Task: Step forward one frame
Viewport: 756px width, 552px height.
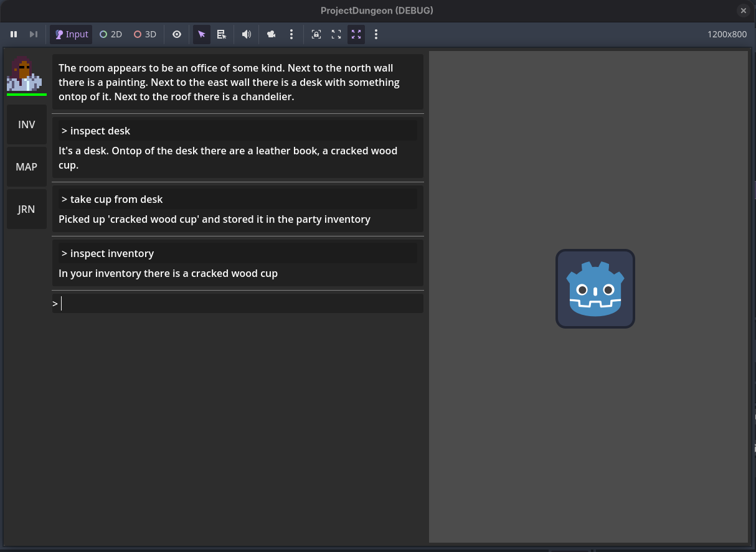Action: tap(34, 34)
